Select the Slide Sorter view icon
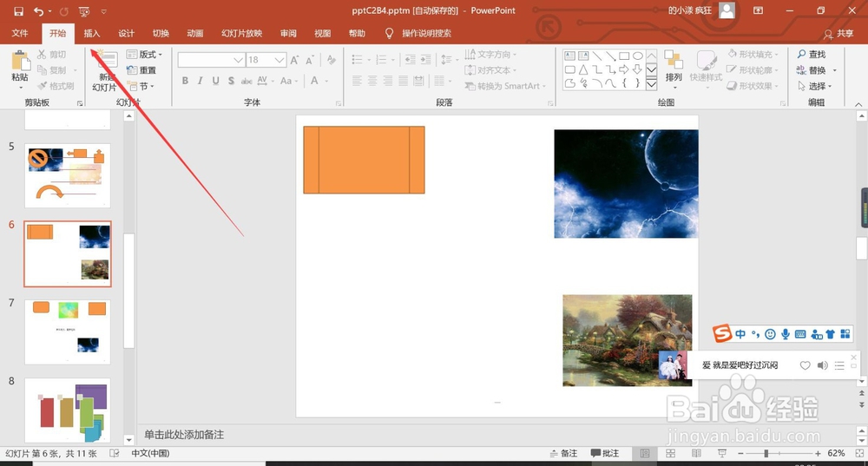Screen dimensions: 868x466 670,453
